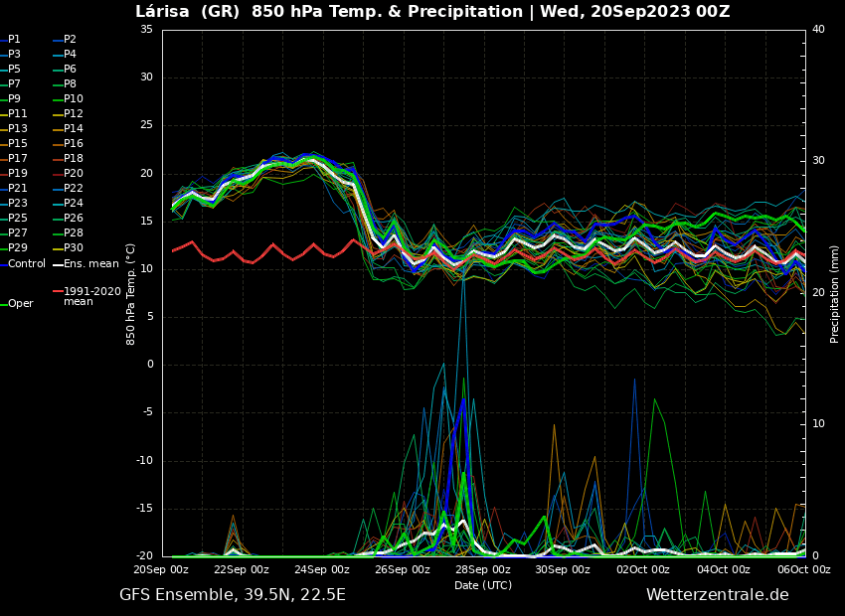The width and height of the screenshot is (845, 616).
Task: Click the Control legend entry
Action: point(26,263)
